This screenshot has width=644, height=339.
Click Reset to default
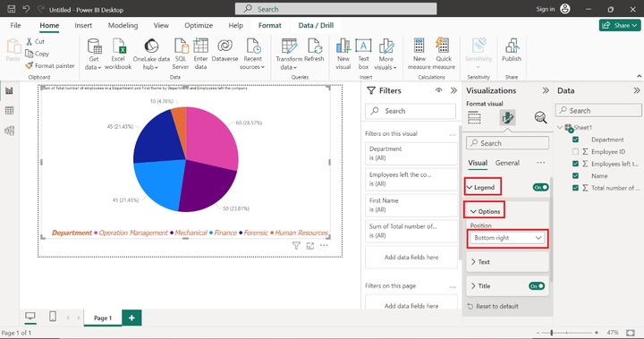(493, 306)
